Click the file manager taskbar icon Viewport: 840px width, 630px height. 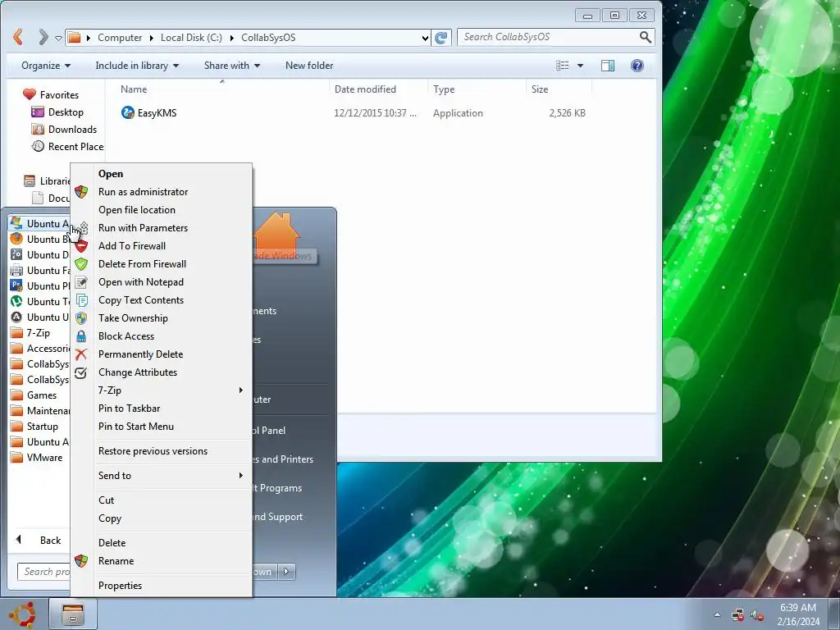(x=73, y=614)
